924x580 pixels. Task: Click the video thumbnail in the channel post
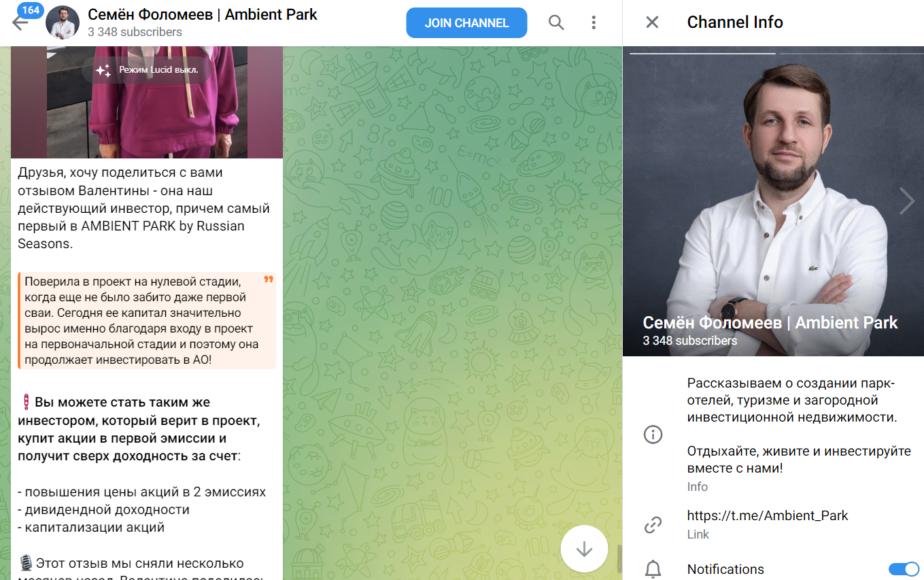[x=147, y=102]
